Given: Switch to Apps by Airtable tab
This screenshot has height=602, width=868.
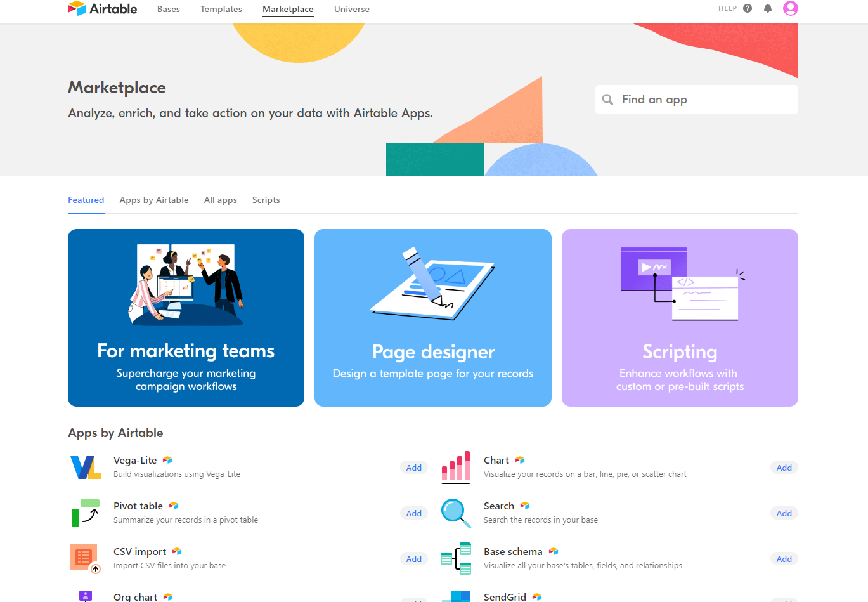Looking at the screenshot, I should pos(154,200).
